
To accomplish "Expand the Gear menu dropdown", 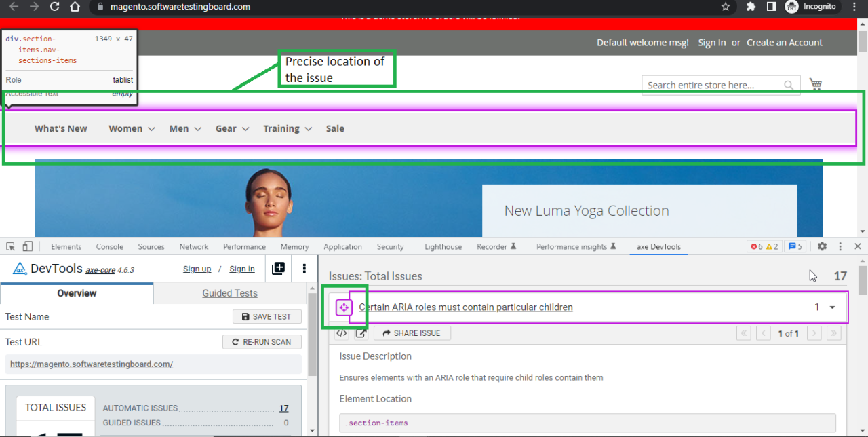I will pos(232,128).
